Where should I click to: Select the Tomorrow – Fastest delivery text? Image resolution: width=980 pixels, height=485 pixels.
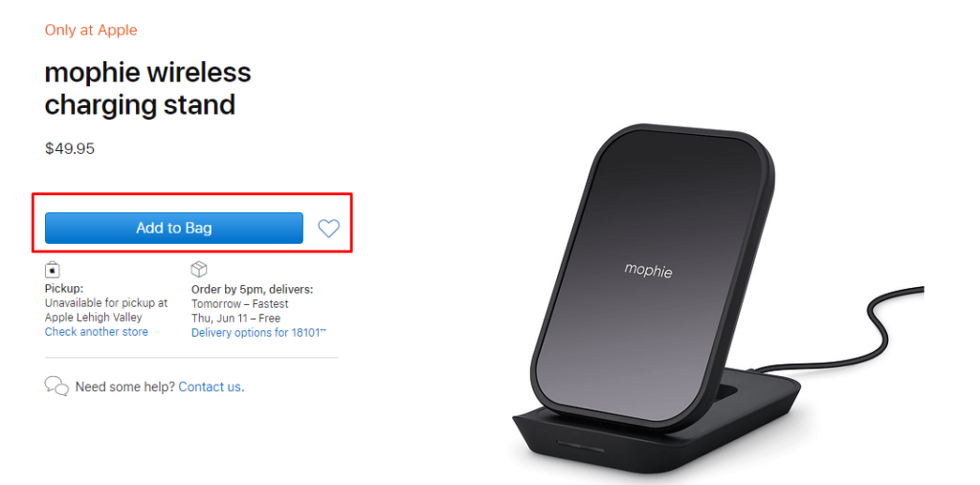(240, 304)
